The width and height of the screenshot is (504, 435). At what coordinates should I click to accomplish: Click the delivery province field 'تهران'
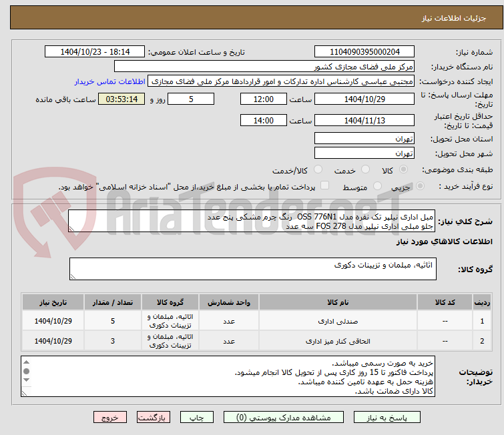point(364,139)
